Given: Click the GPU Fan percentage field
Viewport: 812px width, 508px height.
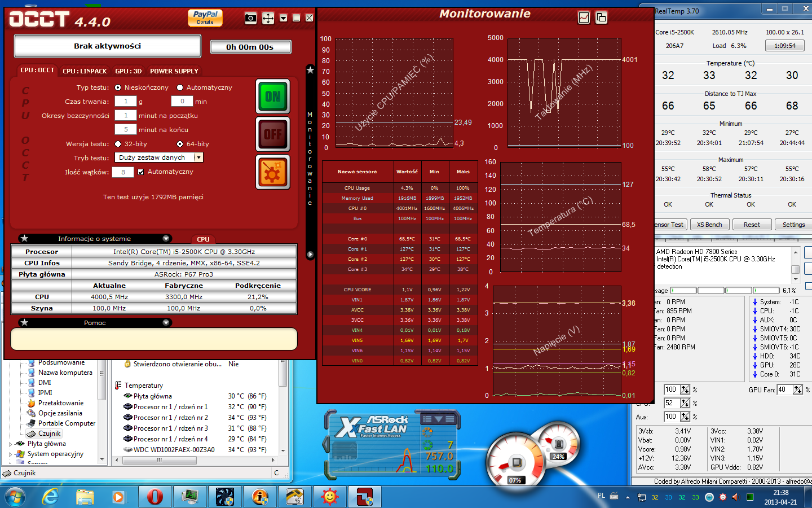Looking at the screenshot, I should point(785,389).
